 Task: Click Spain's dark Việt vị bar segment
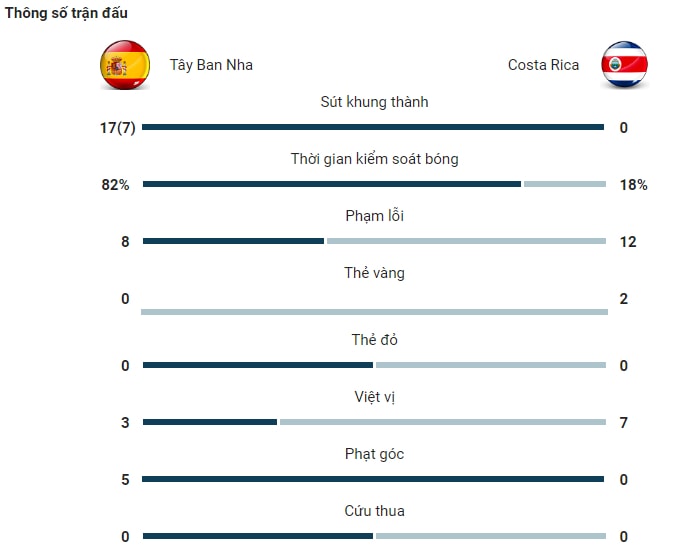[210, 422]
